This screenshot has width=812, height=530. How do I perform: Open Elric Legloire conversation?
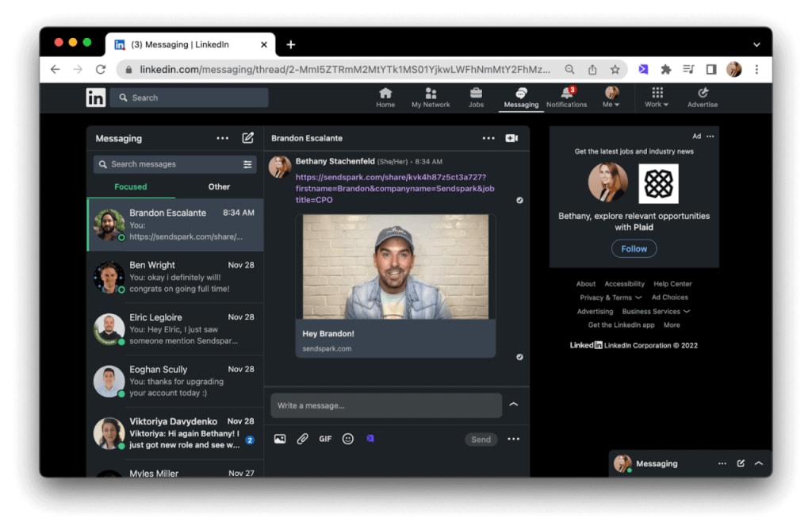pyautogui.click(x=175, y=329)
